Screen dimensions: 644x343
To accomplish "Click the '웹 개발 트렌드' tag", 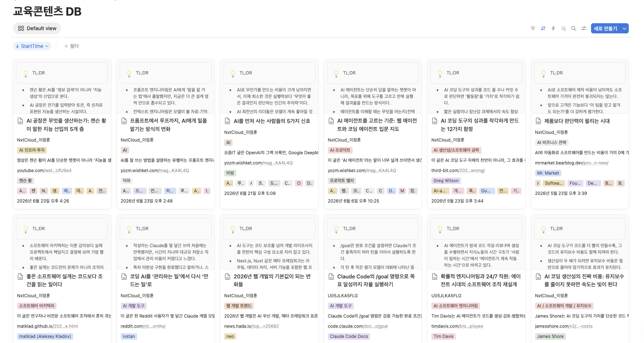I will coord(239,306).
